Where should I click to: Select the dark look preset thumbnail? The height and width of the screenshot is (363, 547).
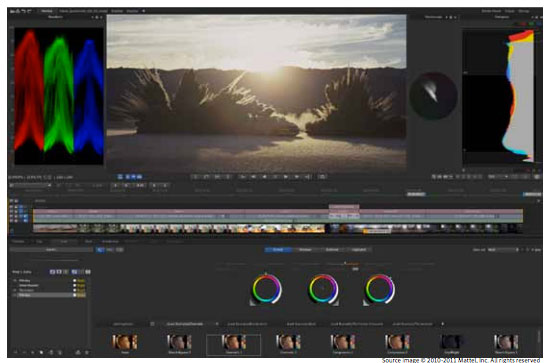coord(451,342)
